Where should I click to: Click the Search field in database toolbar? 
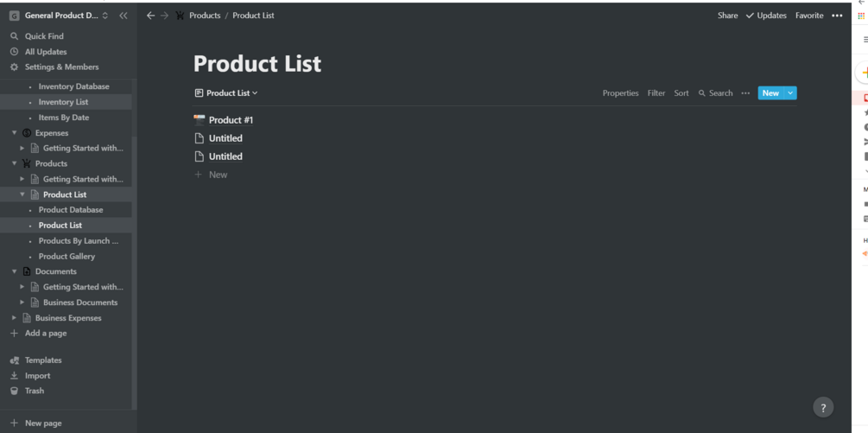pos(715,93)
